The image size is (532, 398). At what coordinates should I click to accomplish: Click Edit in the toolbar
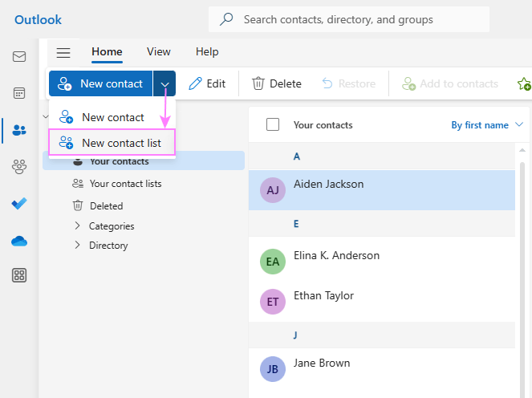click(x=207, y=83)
